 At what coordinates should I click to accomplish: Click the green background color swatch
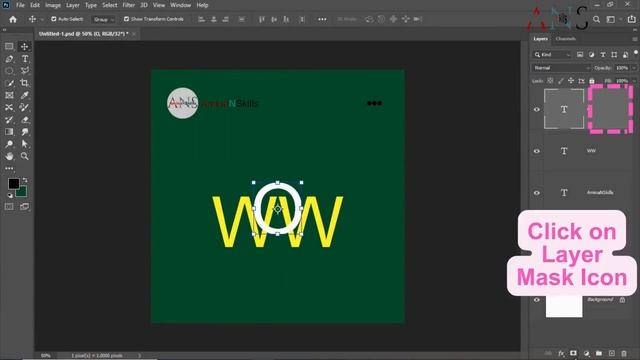coord(22,192)
